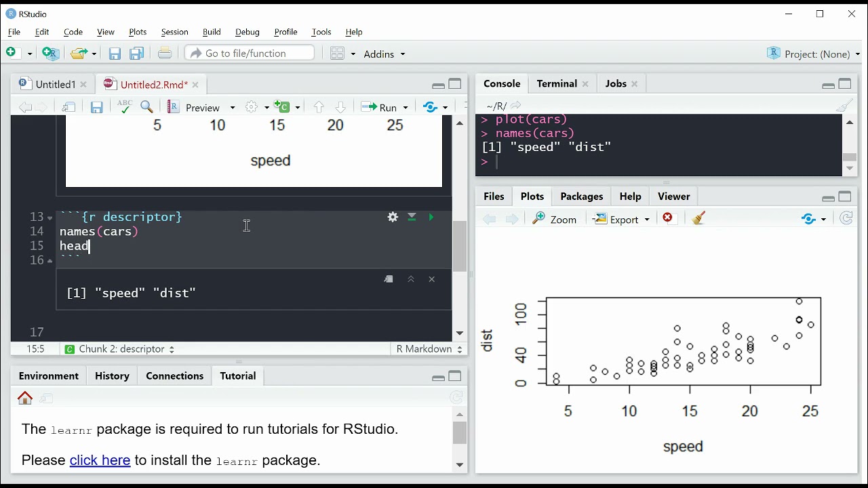Open the Addins dropdown
Screen dimensions: 868x488
[x=384, y=54]
